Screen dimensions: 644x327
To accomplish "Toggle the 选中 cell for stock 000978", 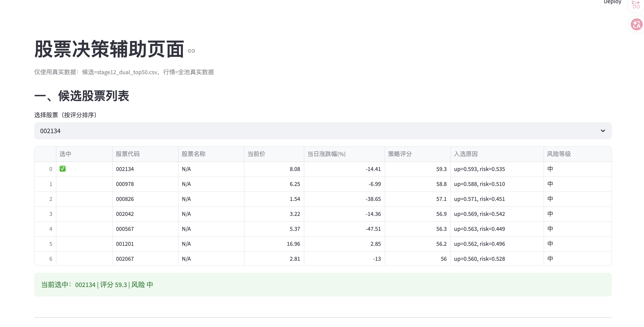I will pos(84,184).
